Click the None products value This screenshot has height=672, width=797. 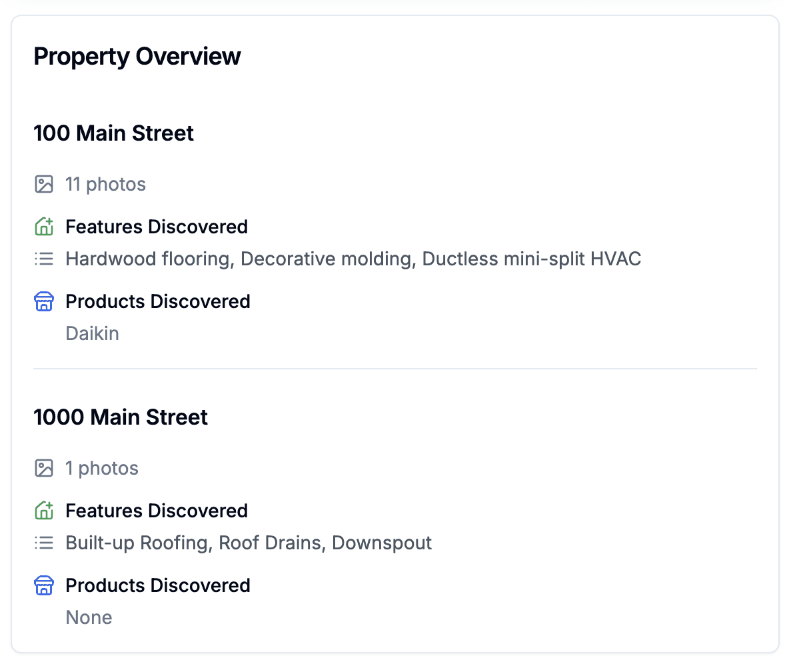pyautogui.click(x=89, y=617)
